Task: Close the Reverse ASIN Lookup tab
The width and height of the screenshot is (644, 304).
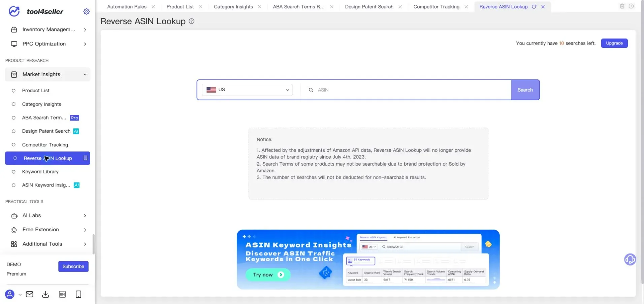Action: pos(543,7)
